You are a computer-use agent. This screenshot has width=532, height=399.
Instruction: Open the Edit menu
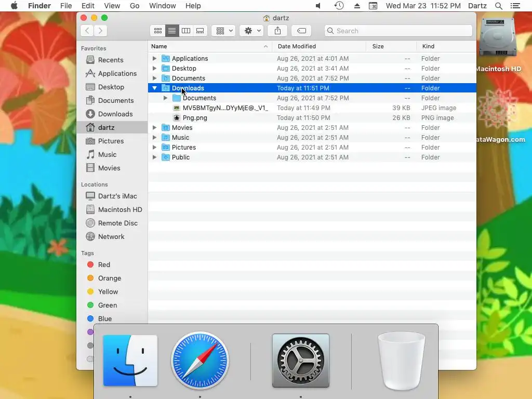[88, 6]
